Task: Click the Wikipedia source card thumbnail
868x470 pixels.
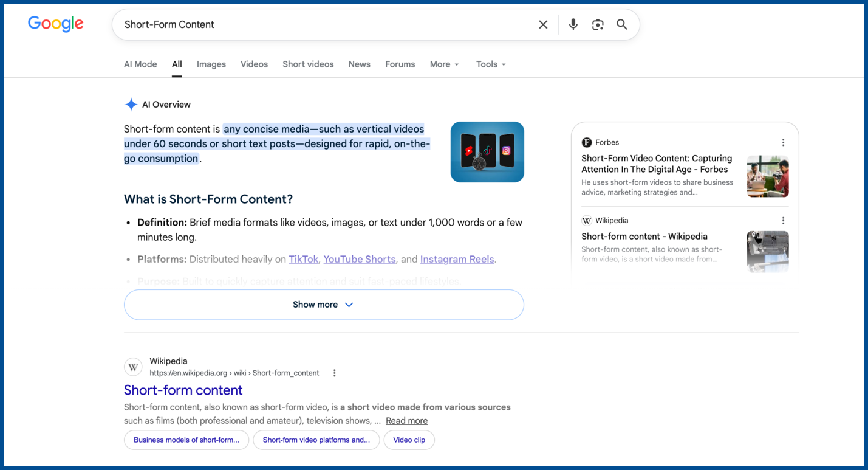Action: tap(768, 252)
